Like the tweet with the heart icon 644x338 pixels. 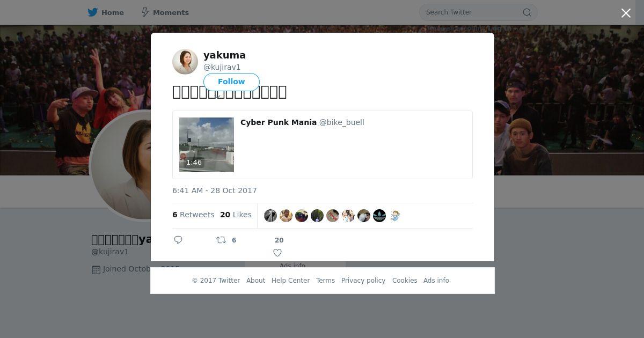pos(277,253)
